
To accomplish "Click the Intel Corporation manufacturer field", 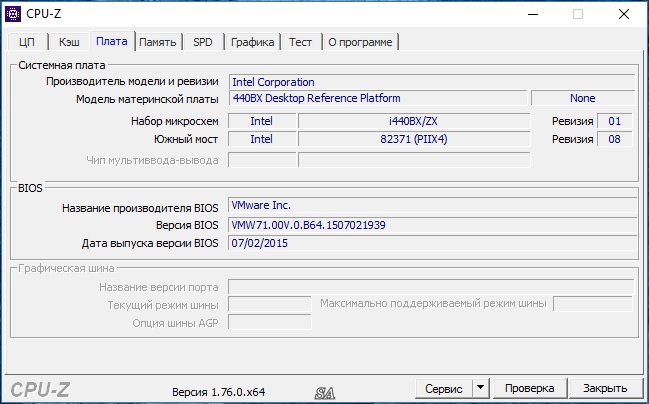I will pos(430,82).
